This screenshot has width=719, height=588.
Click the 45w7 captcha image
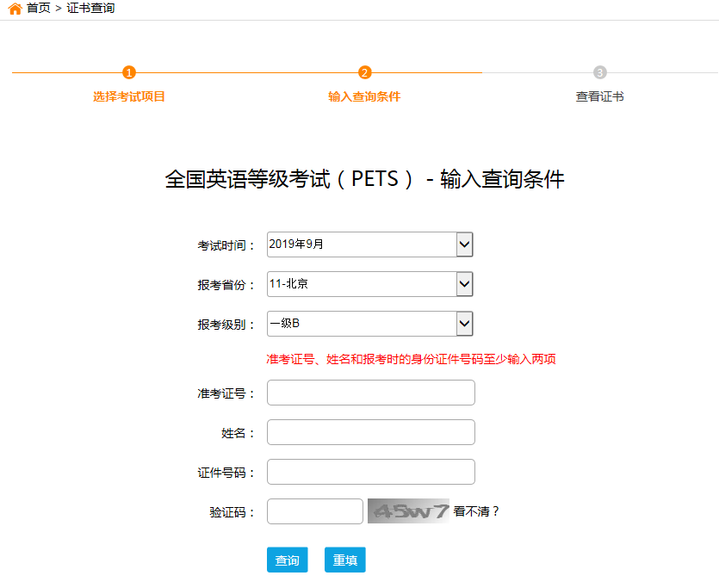click(x=408, y=511)
